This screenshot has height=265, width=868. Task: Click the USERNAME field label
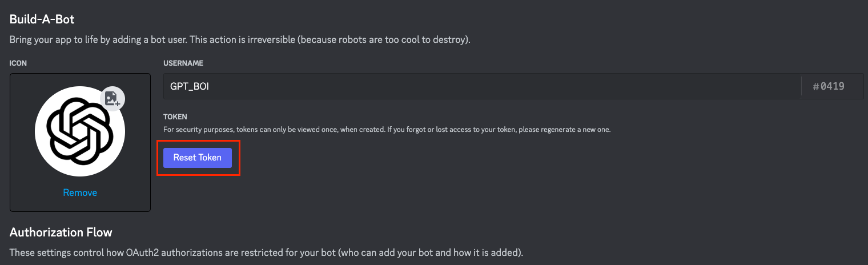pos(183,63)
